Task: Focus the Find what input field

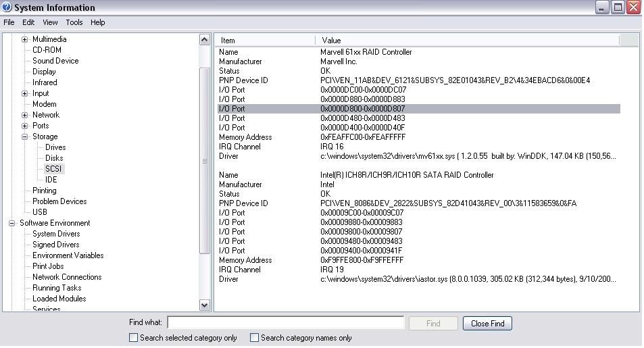Action: coord(286,322)
